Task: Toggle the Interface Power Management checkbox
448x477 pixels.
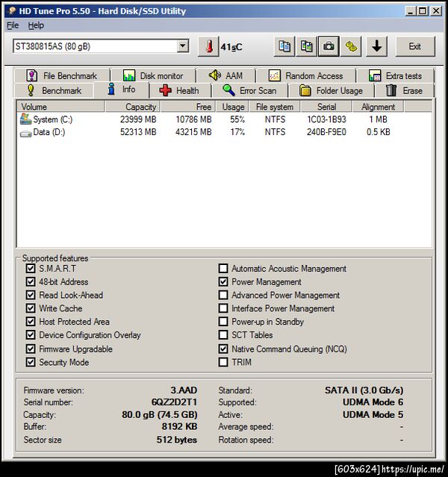Action: point(223,308)
